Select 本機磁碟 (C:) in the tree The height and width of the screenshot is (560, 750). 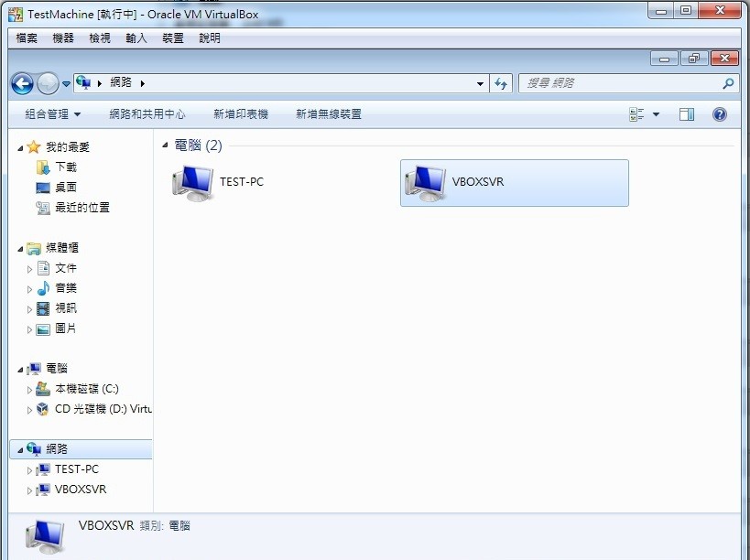pyautogui.click(x=87, y=389)
